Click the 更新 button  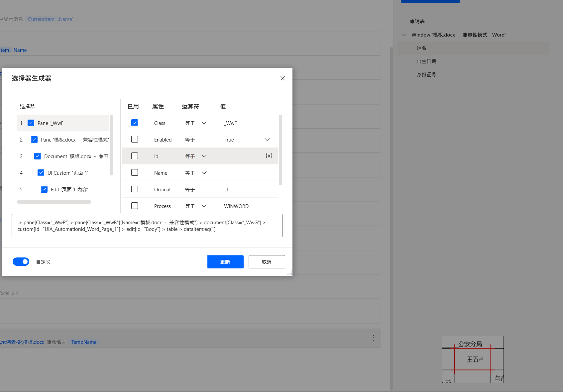click(x=225, y=262)
